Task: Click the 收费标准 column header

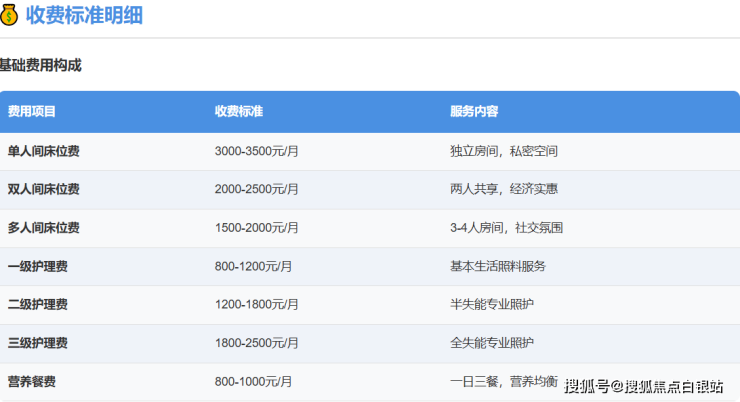Action: (x=239, y=111)
